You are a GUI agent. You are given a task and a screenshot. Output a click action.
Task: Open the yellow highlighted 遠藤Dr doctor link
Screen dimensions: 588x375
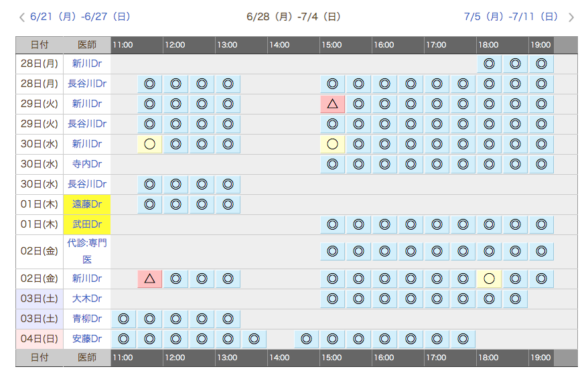coord(87,204)
